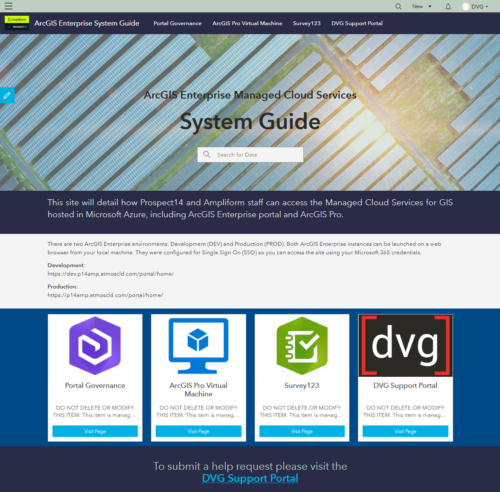The width and height of the screenshot is (500, 492).
Task: Open ArcGIS Pro Virtual Machine nav item
Action: [247, 23]
